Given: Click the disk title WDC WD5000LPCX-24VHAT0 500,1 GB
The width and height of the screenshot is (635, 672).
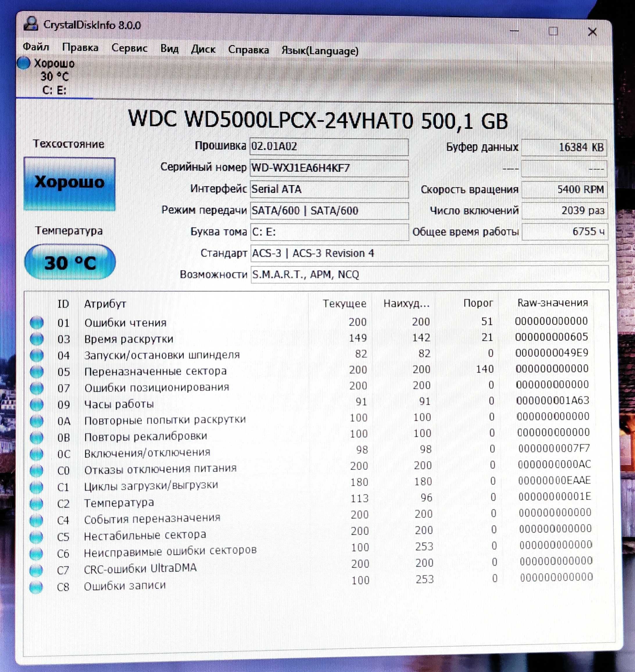Looking at the screenshot, I should click(x=318, y=120).
